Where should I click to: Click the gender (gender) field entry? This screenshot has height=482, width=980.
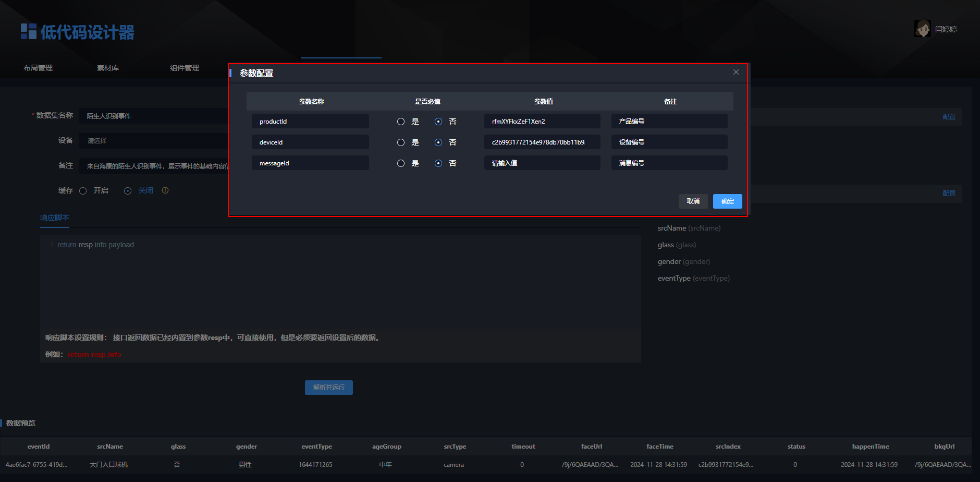click(683, 262)
